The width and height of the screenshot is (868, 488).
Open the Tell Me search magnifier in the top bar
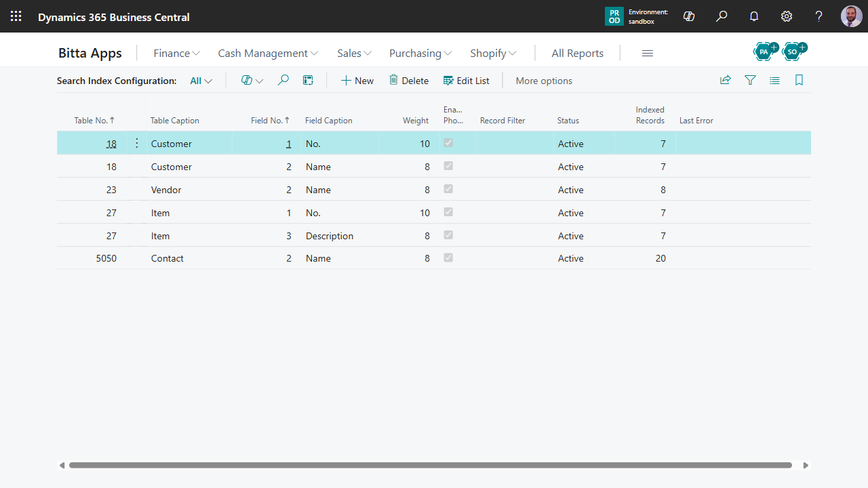click(722, 16)
